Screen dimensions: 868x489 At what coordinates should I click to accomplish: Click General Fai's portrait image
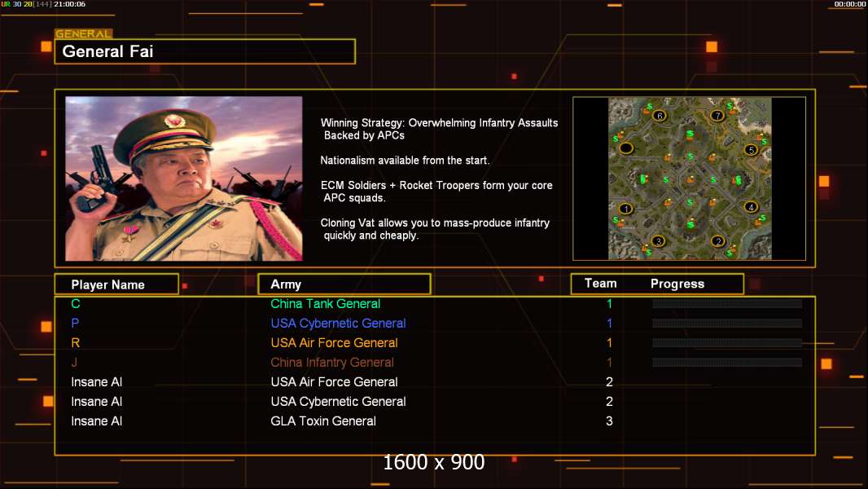coord(184,178)
